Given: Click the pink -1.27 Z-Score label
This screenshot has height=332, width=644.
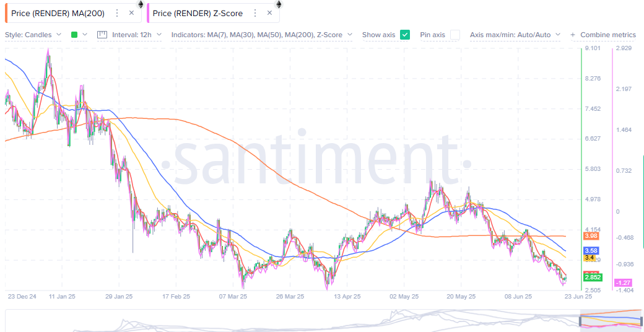Looking at the screenshot, I should [x=622, y=282].
